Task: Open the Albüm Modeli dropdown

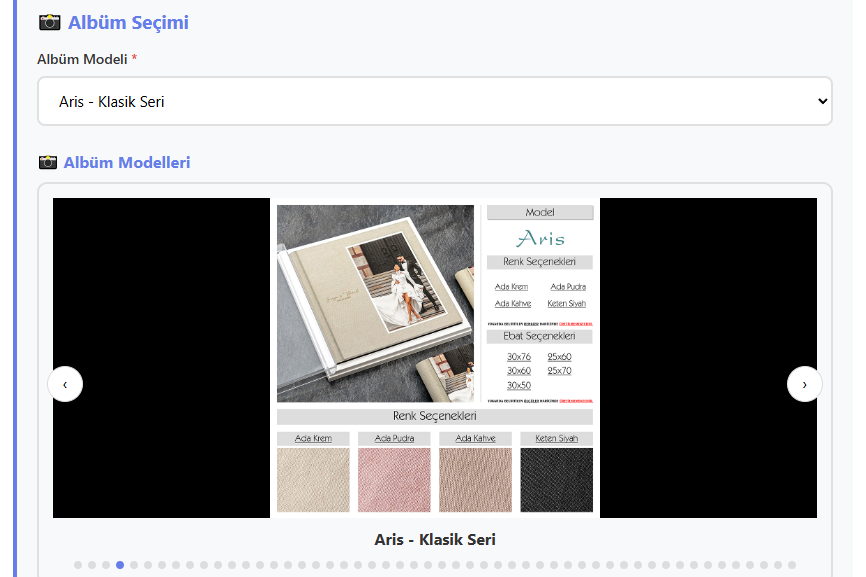Action: 434,102
